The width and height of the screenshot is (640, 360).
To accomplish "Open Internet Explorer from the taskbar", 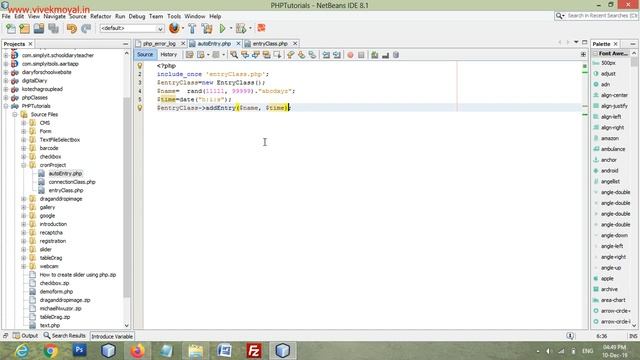I will point(22,351).
